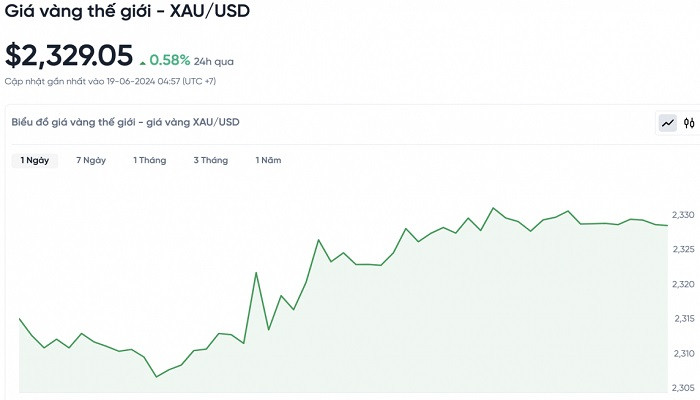Image resolution: width=700 pixels, height=400 pixels.
Task: Click the 2,320 y-axis label
Action: click(683, 284)
